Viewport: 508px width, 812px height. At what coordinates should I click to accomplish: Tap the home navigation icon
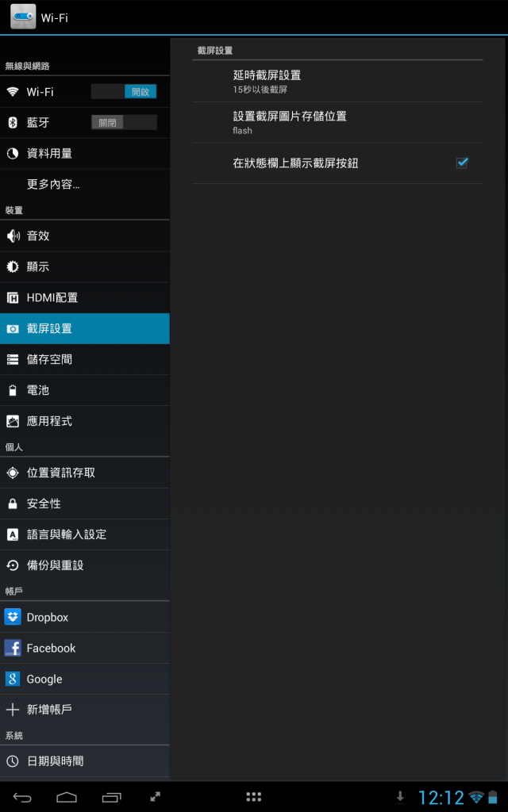tap(67, 798)
